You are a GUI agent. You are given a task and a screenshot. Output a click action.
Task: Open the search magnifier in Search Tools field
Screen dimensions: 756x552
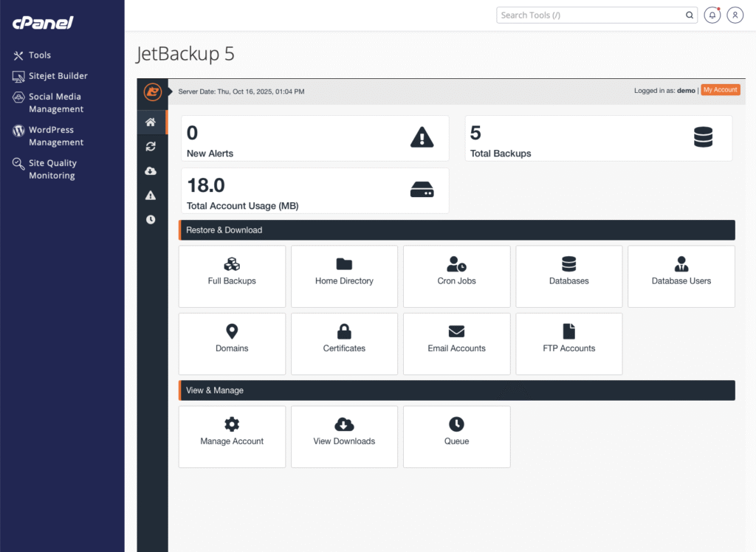pyautogui.click(x=689, y=15)
